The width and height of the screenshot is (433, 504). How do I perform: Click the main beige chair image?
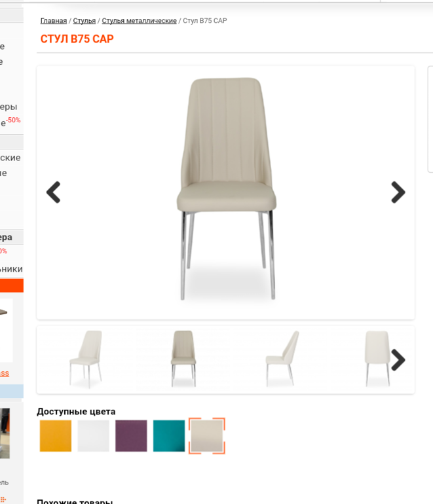(227, 189)
